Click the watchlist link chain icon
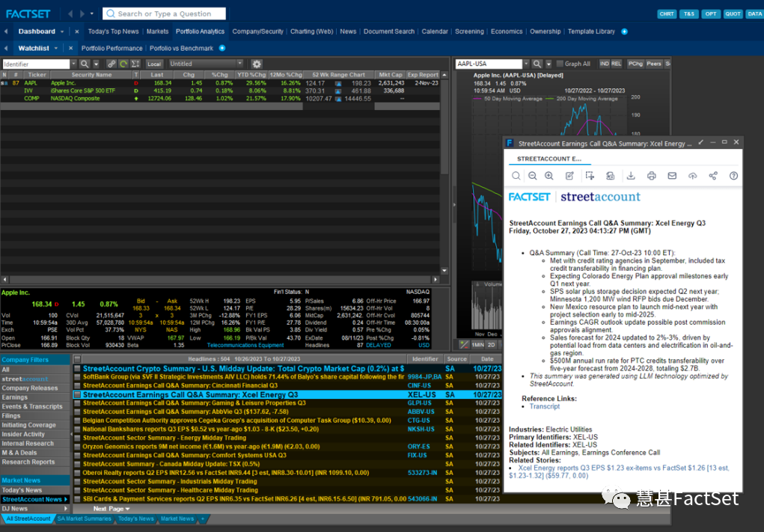This screenshot has height=532, width=764. pyautogui.click(x=111, y=64)
